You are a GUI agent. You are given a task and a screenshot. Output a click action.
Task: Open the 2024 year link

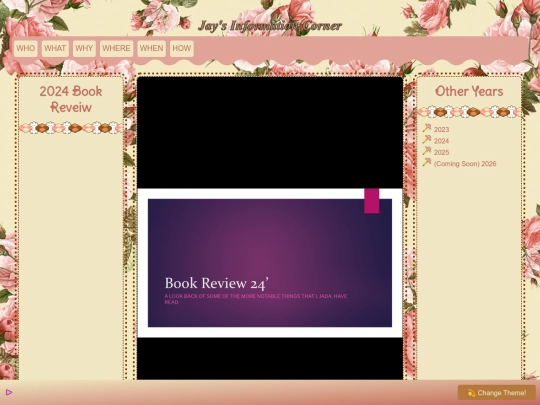coord(441,141)
